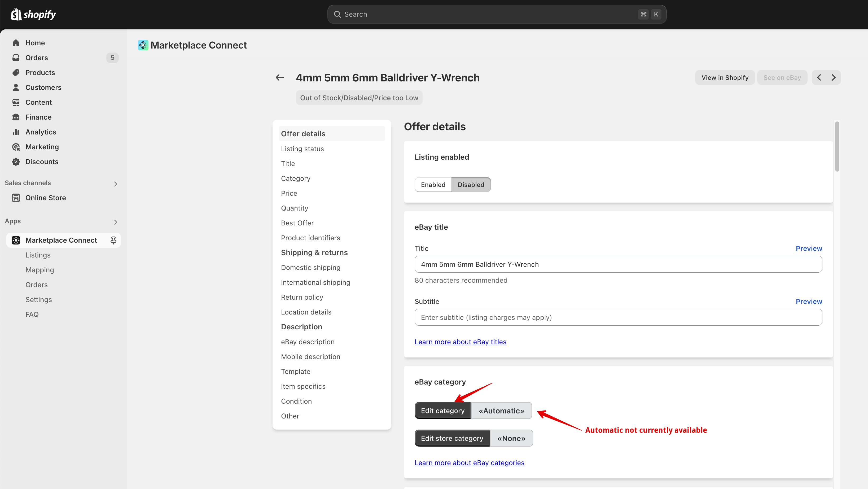Jump to International shipping section
868x489 pixels.
pyautogui.click(x=315, y=282)
